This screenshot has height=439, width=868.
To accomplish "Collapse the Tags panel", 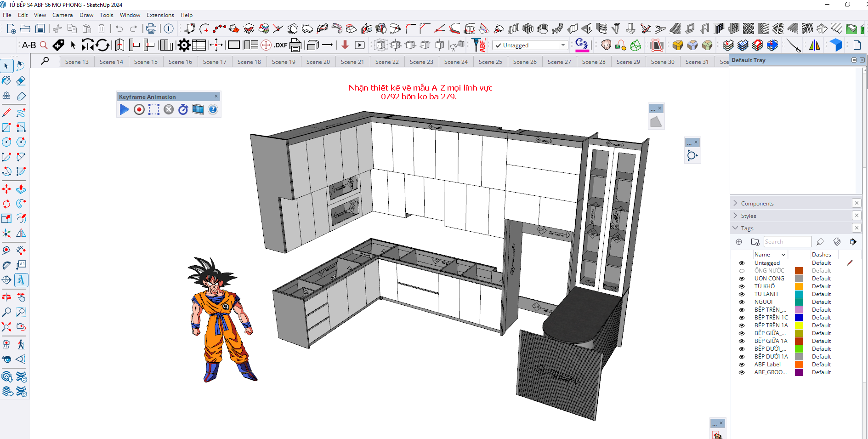I will 735,228.
